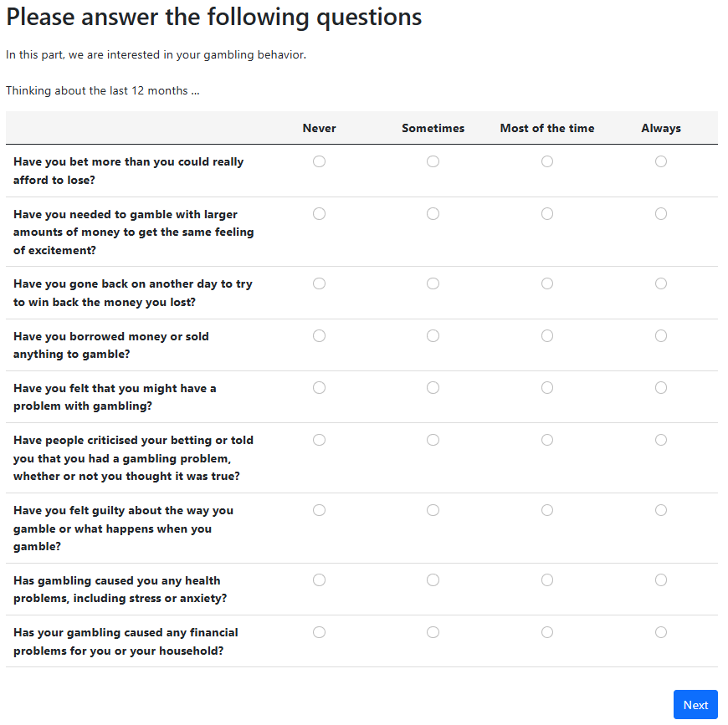Screen dimensions: 728x725
Task: Choose Always for household financial problems
Action: 661,632
